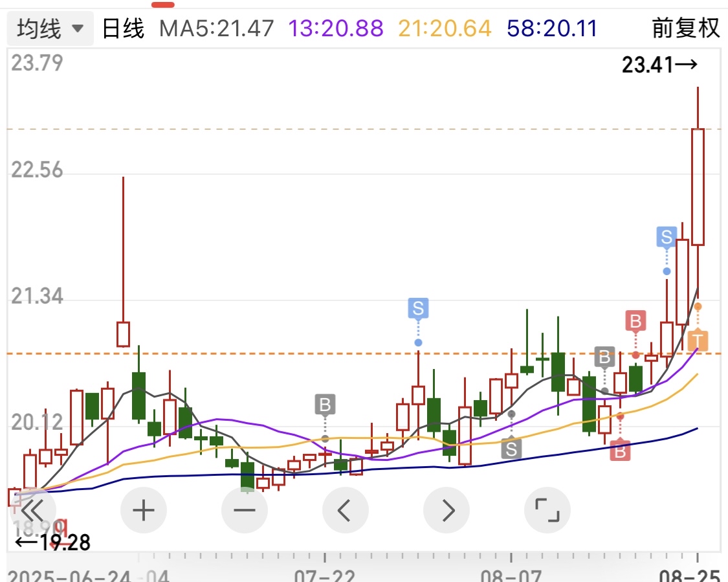
Task: Select navy 58:20.11 moving average value
Action: pos(552,28)
